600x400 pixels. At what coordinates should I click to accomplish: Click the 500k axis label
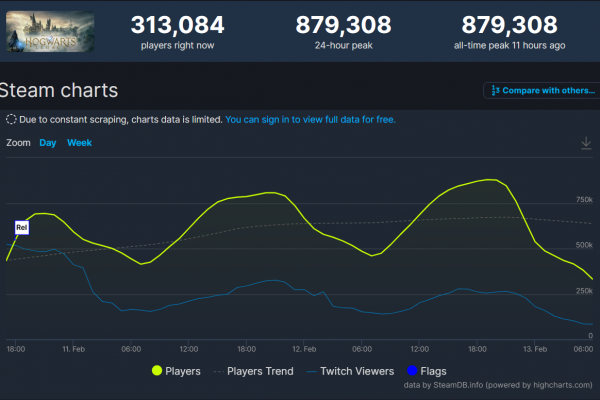pyautogui.click(x=584, y=245)
